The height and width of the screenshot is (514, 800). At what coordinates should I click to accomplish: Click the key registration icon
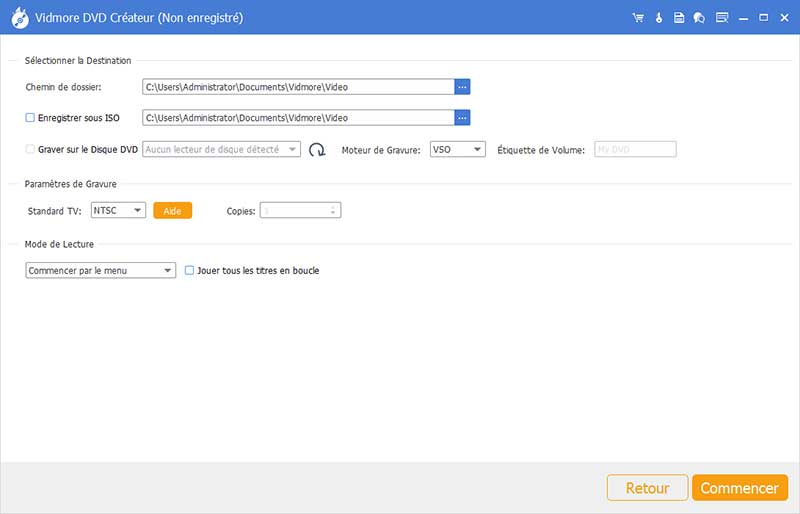[659, 18]
